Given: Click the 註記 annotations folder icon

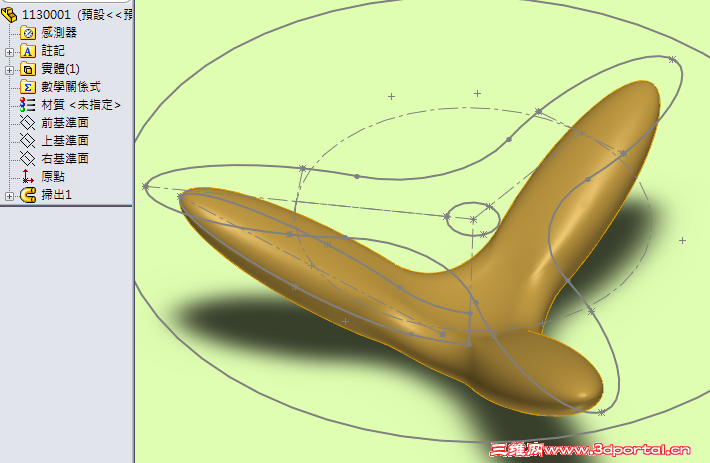Looking at the screenshot, I should 28,51.
